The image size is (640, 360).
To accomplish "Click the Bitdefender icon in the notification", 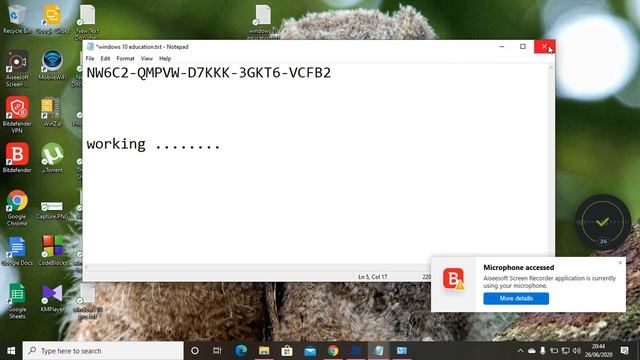I will [x=453, y=279].
